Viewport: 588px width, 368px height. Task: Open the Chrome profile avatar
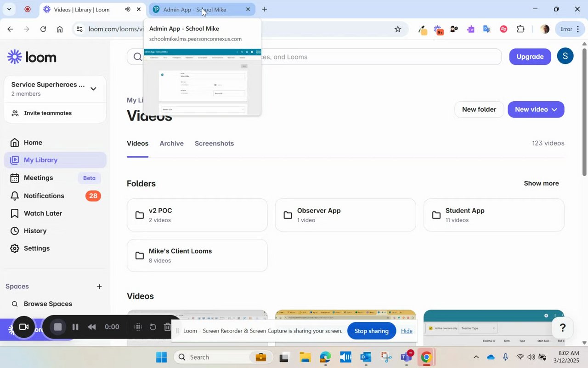point(545,29)
